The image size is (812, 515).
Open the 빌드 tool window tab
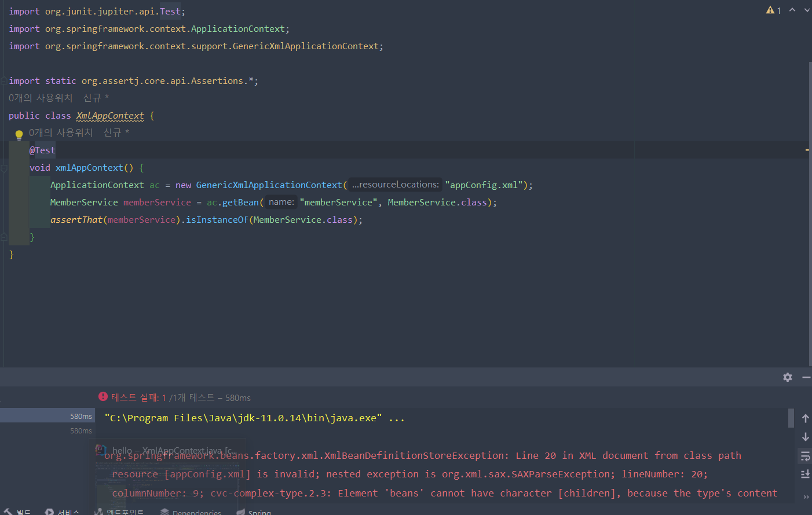click(18, 512)
